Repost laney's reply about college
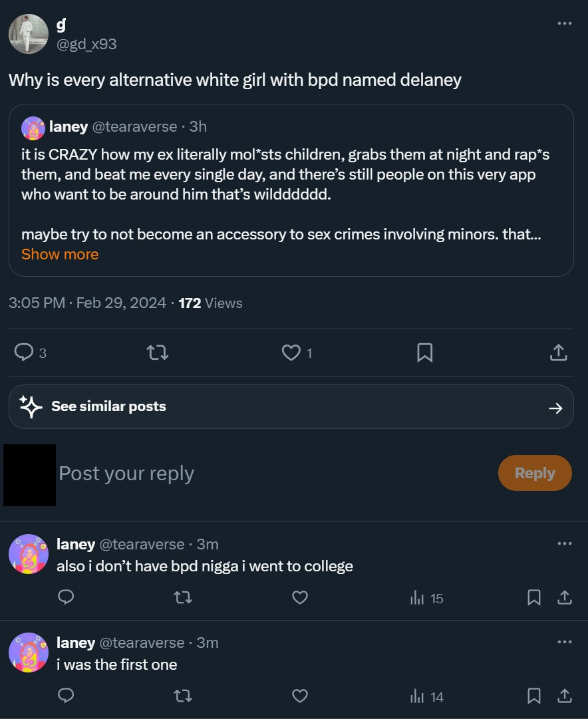The height and width of the screenshot is (719, 588). coord(182,598)
